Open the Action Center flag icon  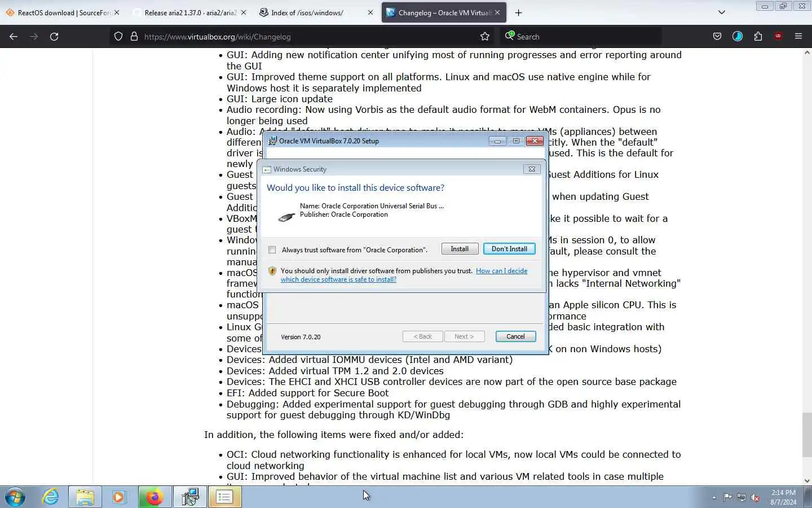coord(727,497)
